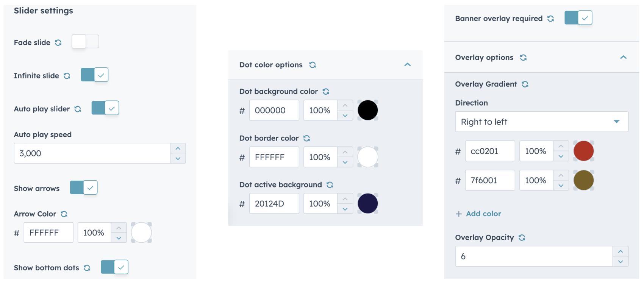Turn off the Show arrows toggle

pyautogui.click(x=84, y=188)
